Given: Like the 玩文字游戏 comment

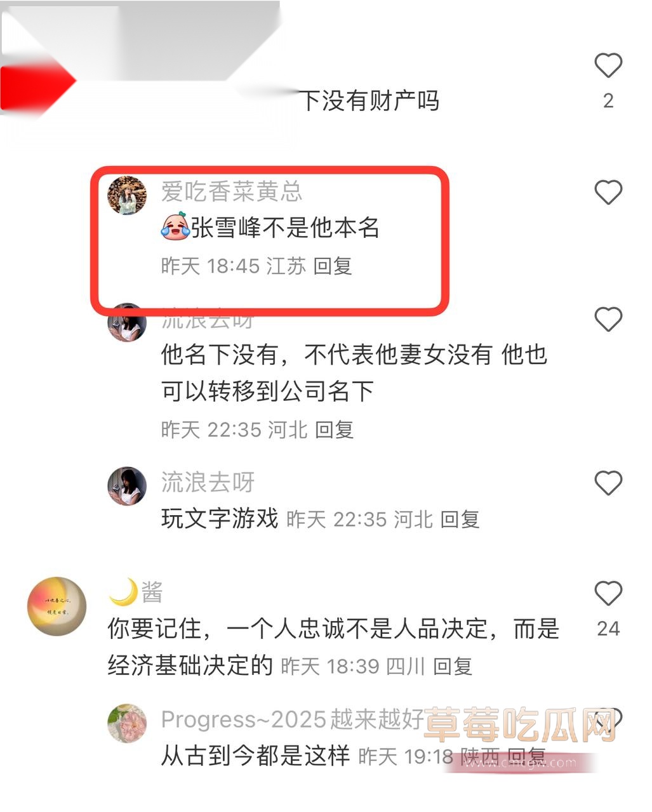Looking at the screenshot, I should coord(608,483).
